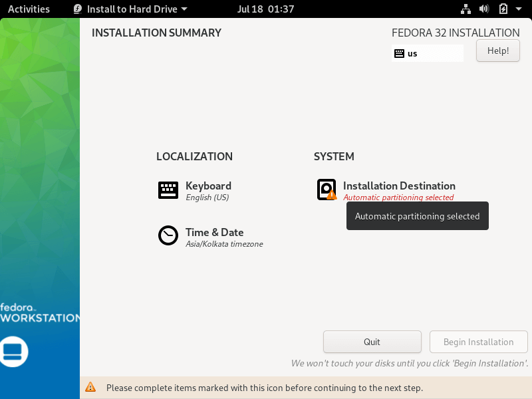Click the network status icon in top bar
Viewport: 532px width, 399px height.
pos(465,9)
